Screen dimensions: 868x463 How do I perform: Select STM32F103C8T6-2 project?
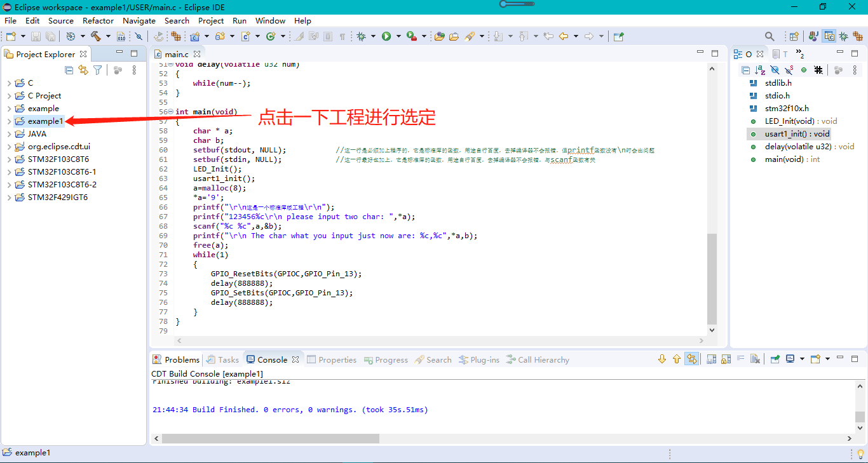pos(62,185)
